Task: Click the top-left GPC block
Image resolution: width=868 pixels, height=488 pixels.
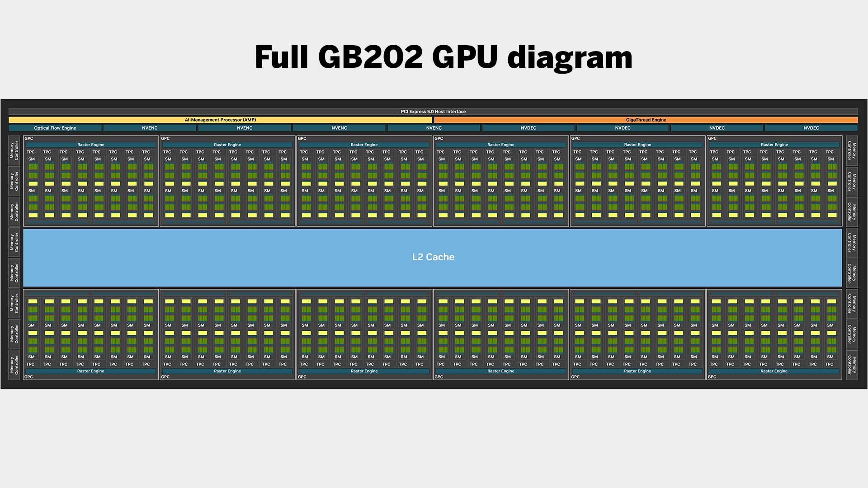Action: (90, 180)
